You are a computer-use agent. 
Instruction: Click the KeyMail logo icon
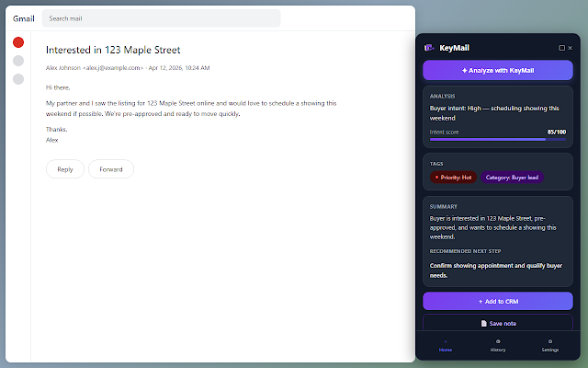tap(429, 48)
